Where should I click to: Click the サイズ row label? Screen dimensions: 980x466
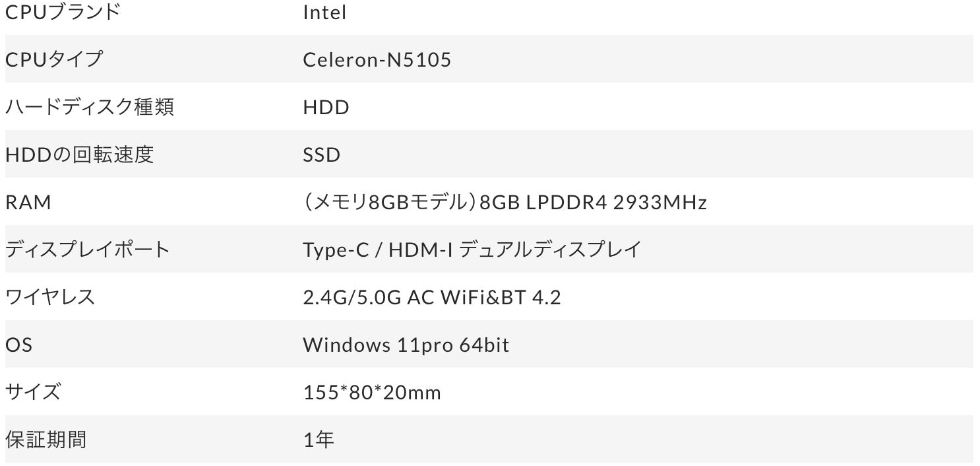point(33,392)
